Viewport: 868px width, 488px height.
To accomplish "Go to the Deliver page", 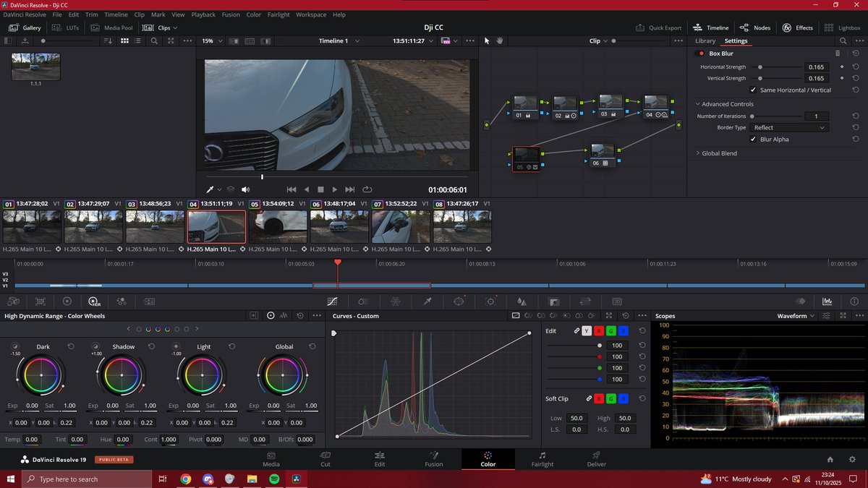I will coord(597,459).
